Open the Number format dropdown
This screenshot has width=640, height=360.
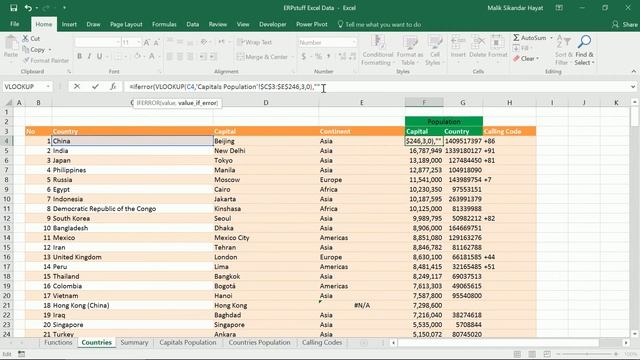point(353,42)
